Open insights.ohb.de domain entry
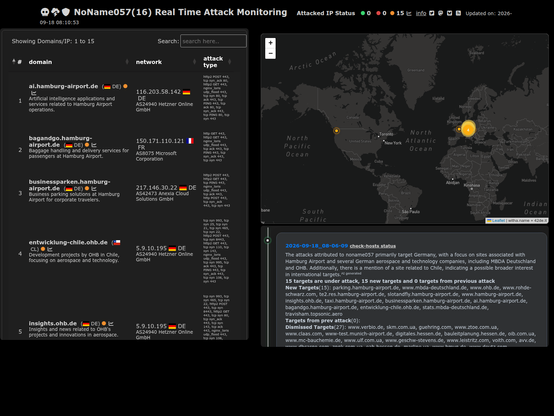The height and width of the screenshot is (416, 554). click(53, 323)
